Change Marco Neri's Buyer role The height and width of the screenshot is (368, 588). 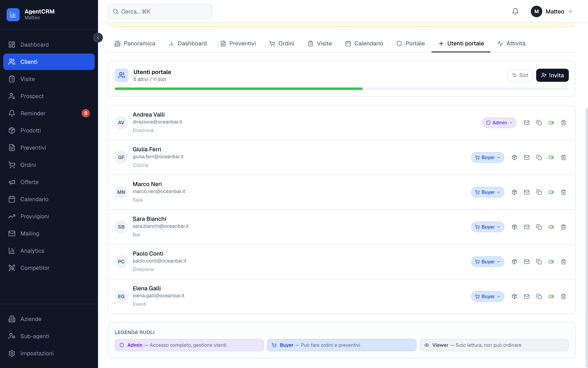tap(487, 192)
